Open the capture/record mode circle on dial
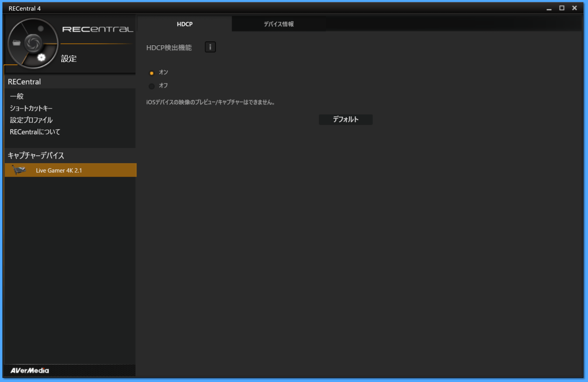 click(41, 28)
